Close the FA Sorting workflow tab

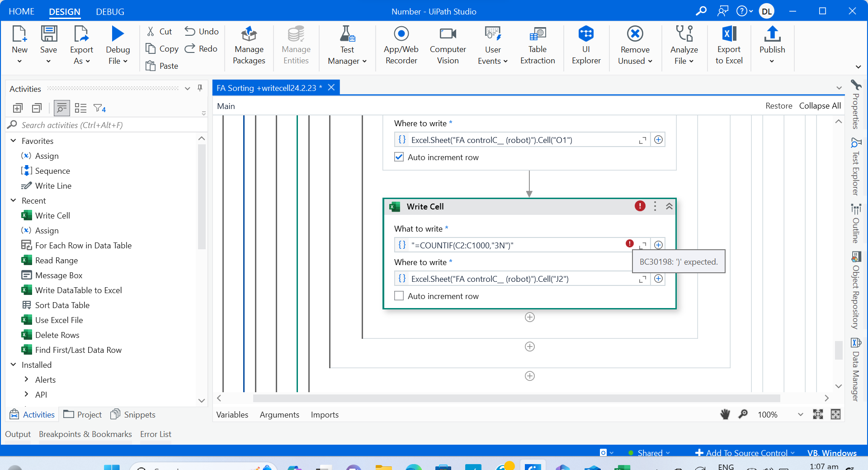(x=331, y=87)
